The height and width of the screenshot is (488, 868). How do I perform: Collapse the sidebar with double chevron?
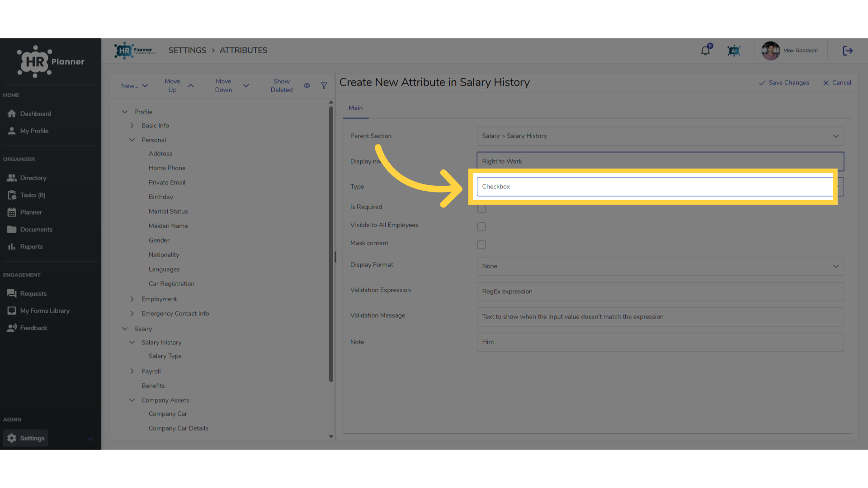(90, 439)
